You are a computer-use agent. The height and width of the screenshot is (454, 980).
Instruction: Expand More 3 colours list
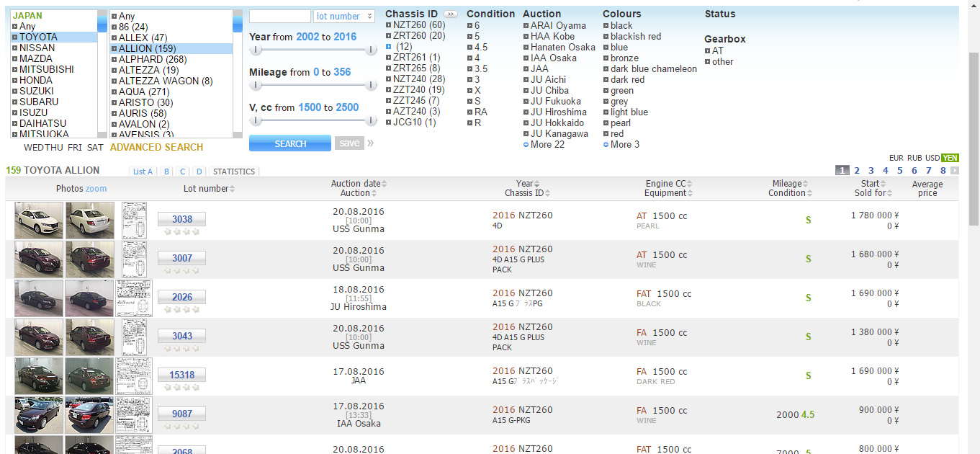[x=621, y=144]
